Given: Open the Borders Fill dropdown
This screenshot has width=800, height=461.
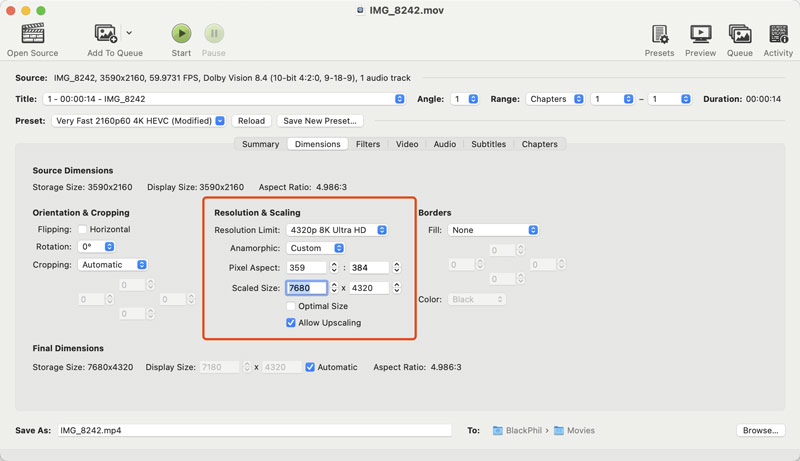Looking at the screenshot, I should 493,230.
